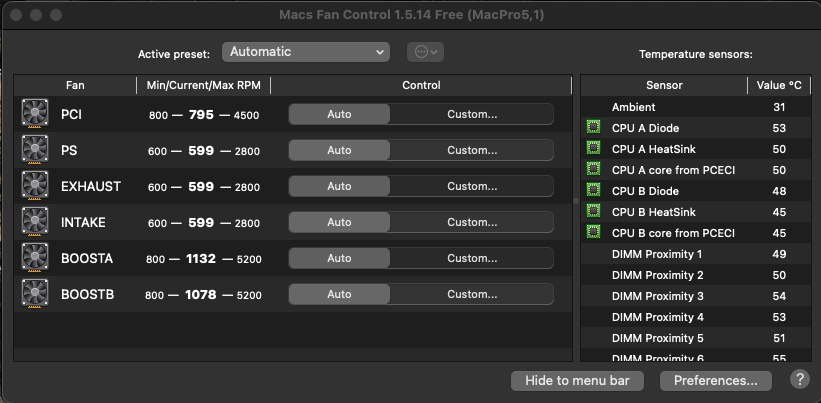Viewport: 821px width, 403px height.
Task: Open Custom control for INTAKE fan
Action: 472,222
